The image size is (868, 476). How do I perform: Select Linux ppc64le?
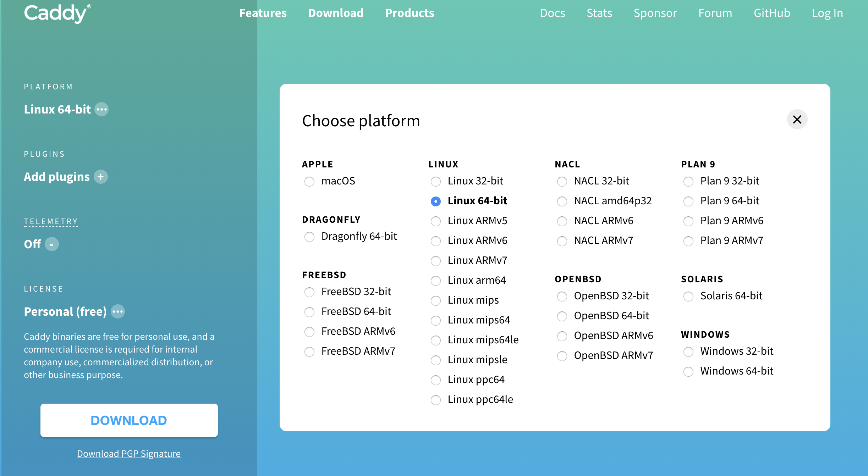(436, 400)
